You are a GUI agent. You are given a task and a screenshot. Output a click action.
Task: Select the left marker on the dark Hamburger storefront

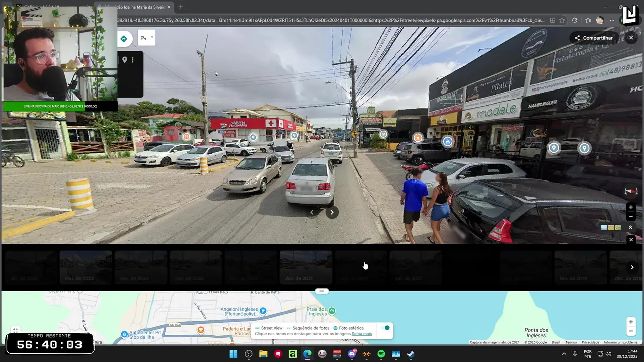point(554,148)
